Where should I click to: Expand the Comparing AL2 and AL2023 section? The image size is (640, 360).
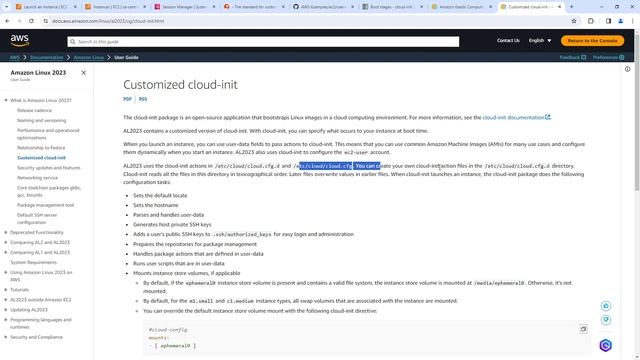[x=6, y=242]
